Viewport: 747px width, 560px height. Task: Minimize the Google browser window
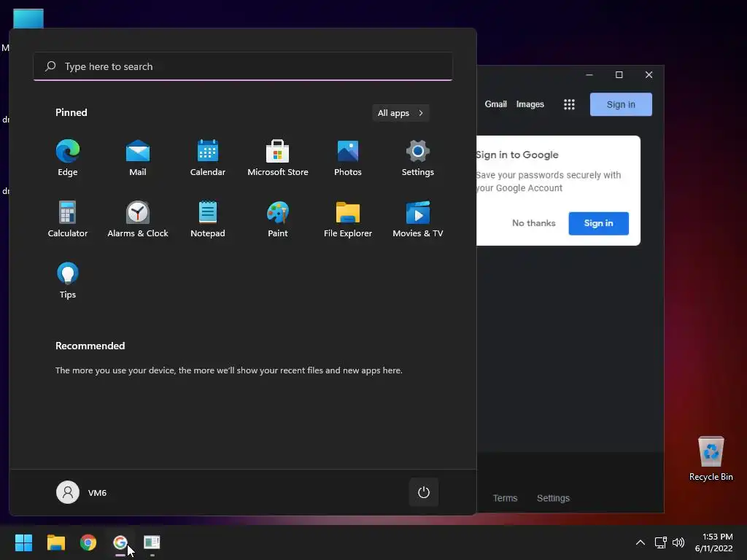tap(589, 75)
